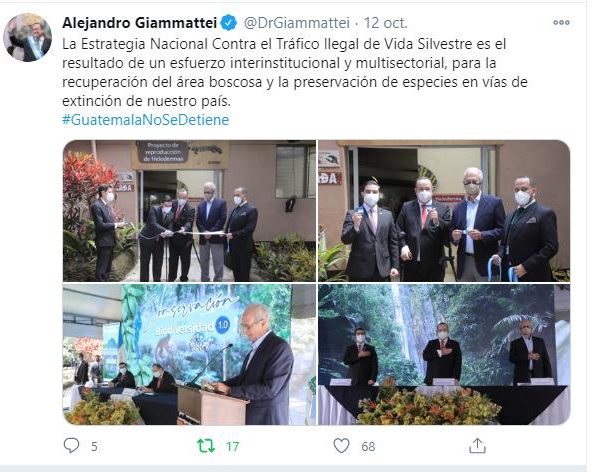Viewport: 598px width, 472px height.
Task: Open the ribbon-cutting ceremony photo
Action: click(x=190, y=211)
